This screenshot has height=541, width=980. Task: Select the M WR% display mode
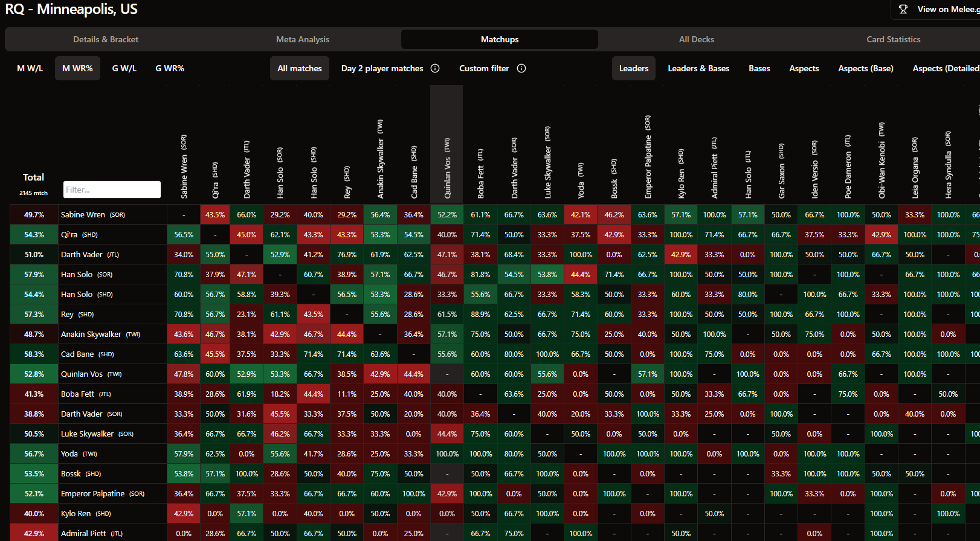[x=77, y=68]
